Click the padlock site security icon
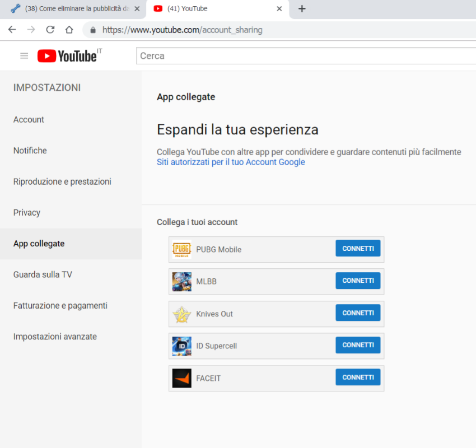Screen dimensions: 476x448 click(x=93, y=30)
